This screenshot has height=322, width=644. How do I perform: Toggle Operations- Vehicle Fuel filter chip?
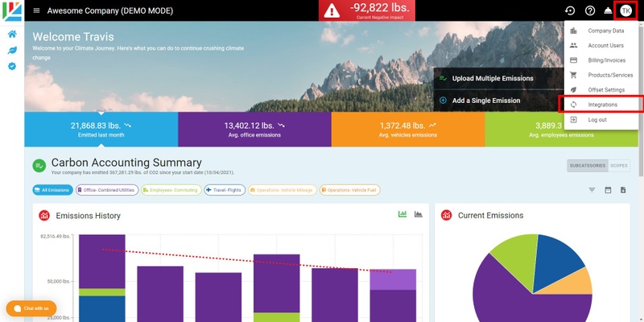point(350,190)
